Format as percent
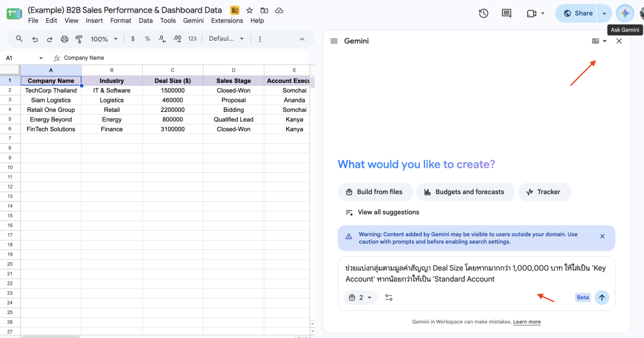Viewport: 644px width, 338px height. click(x=147, y=39)
